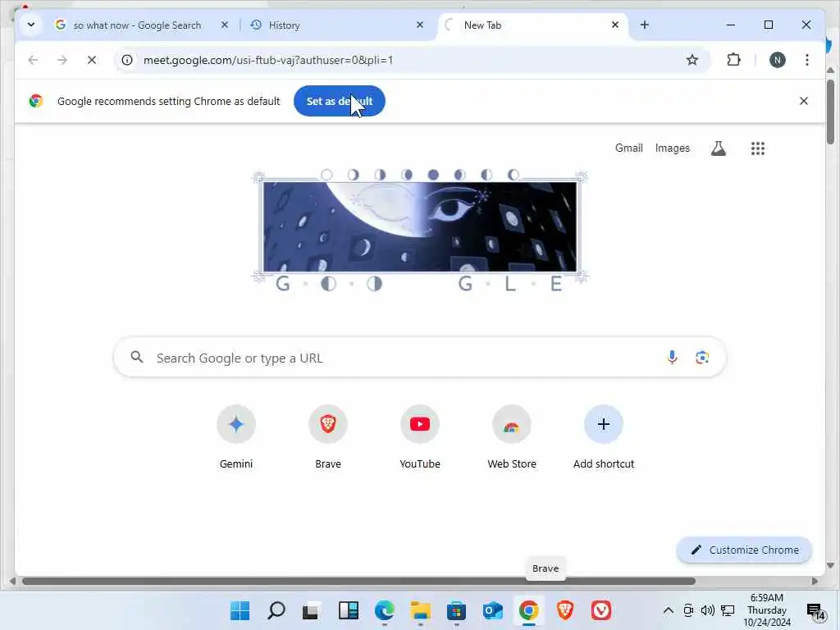The image size is (840, 630).
Task: Switch to the History tab
Action: (335, 25)
